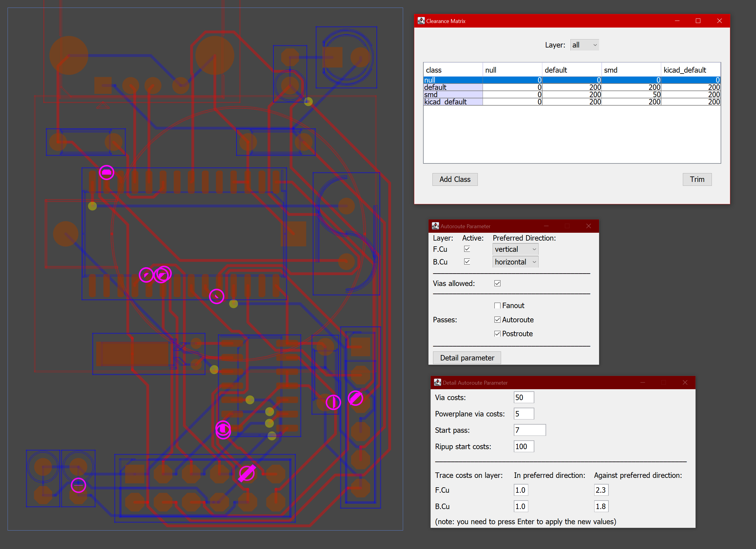Open the B.Cu preferred direction dropdown

point(515,262)
